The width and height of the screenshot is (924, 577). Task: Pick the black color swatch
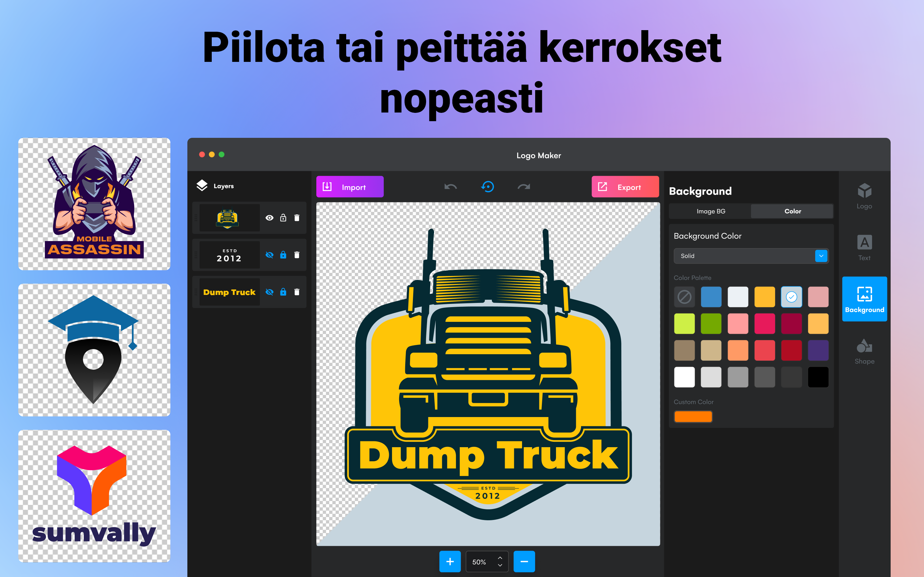tap(818, 377)
